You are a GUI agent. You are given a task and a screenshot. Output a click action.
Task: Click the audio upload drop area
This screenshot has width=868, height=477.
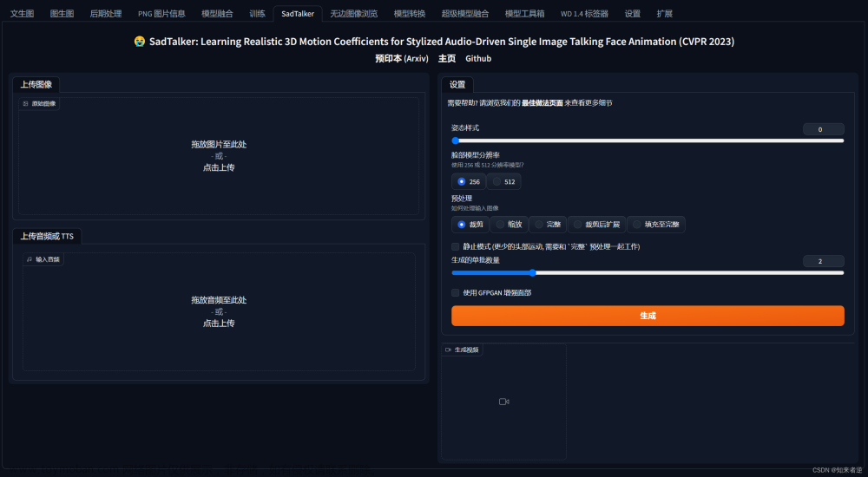219,311
